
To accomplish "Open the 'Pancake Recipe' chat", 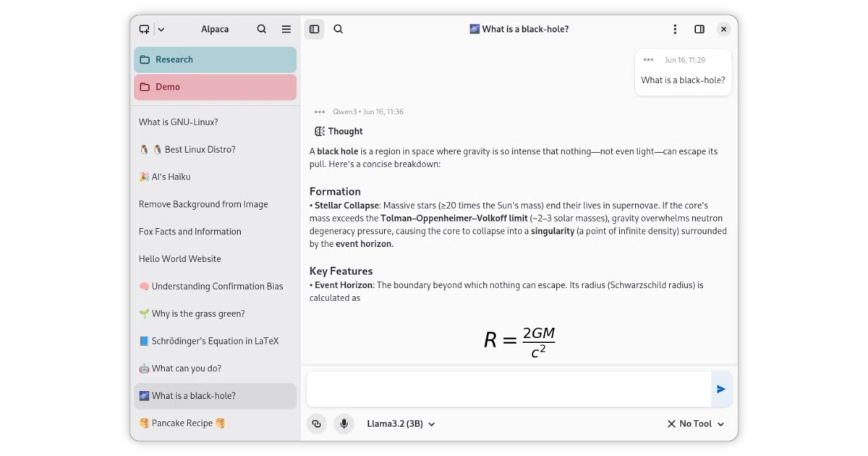I will pyautogui.click(x=215, y=423).
